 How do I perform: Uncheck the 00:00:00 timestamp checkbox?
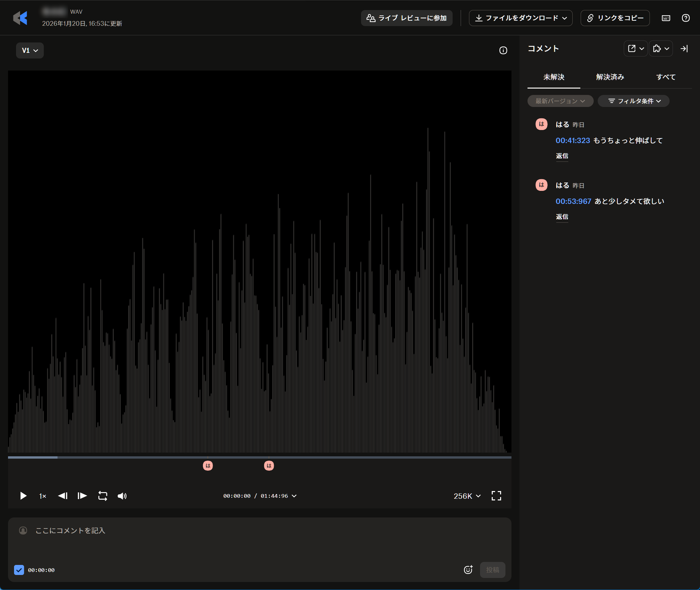click(19, 570)
